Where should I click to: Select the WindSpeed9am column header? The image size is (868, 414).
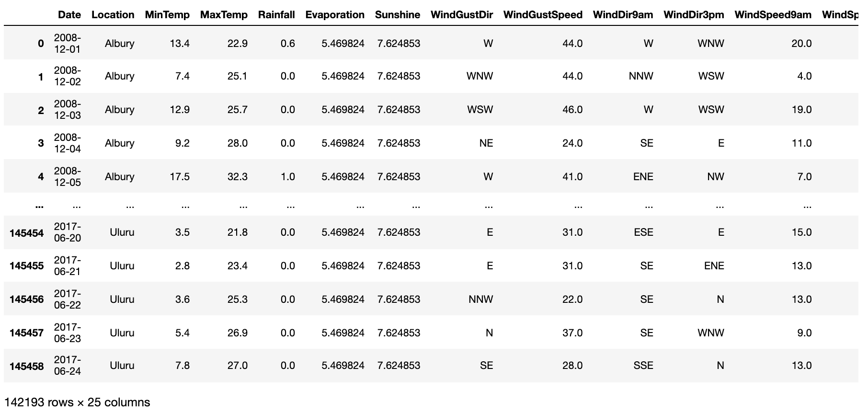click(773, 15)
